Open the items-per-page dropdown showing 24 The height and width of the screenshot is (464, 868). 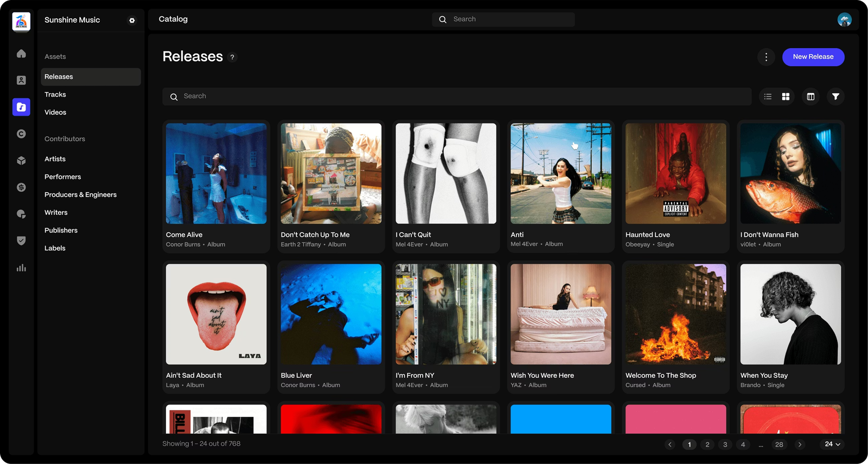[832, 444]
